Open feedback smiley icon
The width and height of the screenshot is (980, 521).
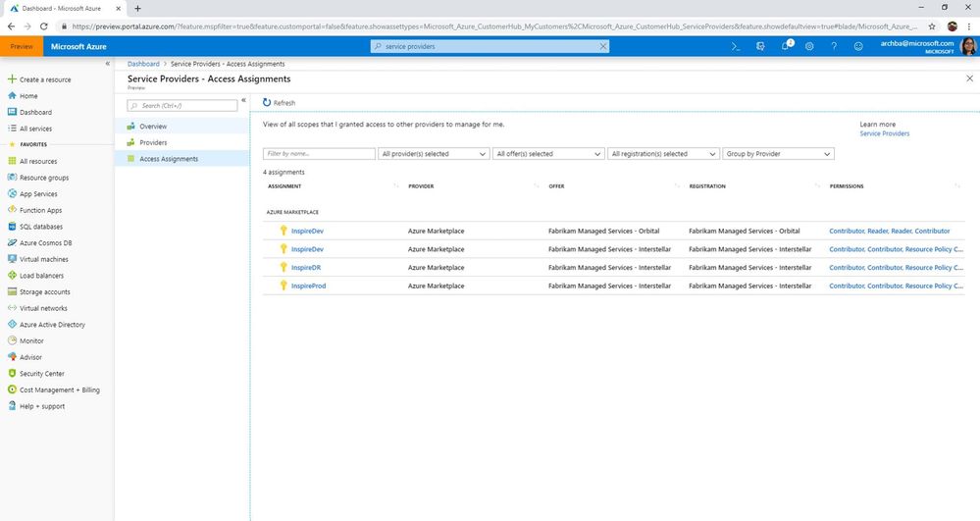(x=858, y=46)
